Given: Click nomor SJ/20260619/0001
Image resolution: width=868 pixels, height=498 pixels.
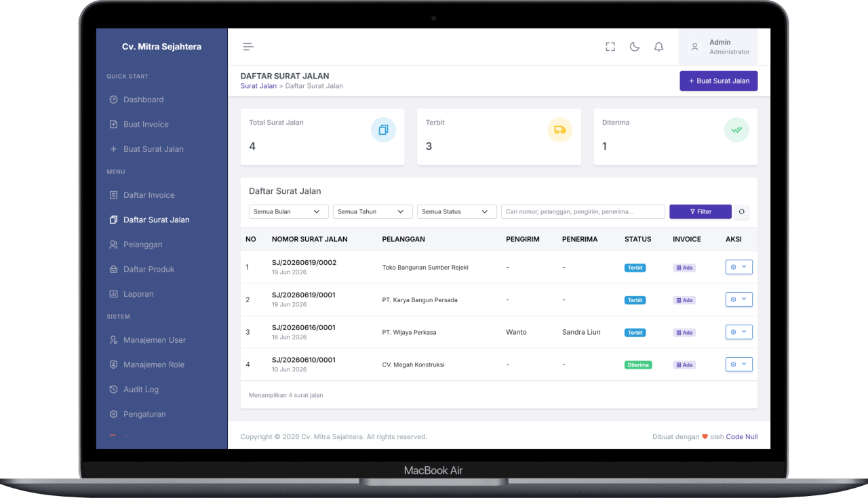Looking at the screenshot, I should pos(304,295).
